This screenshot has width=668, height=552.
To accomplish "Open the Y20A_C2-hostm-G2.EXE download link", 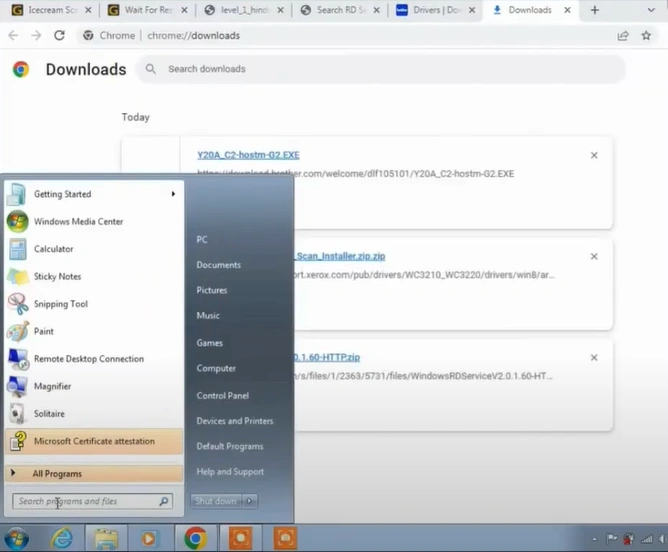I will pos(248,155).
